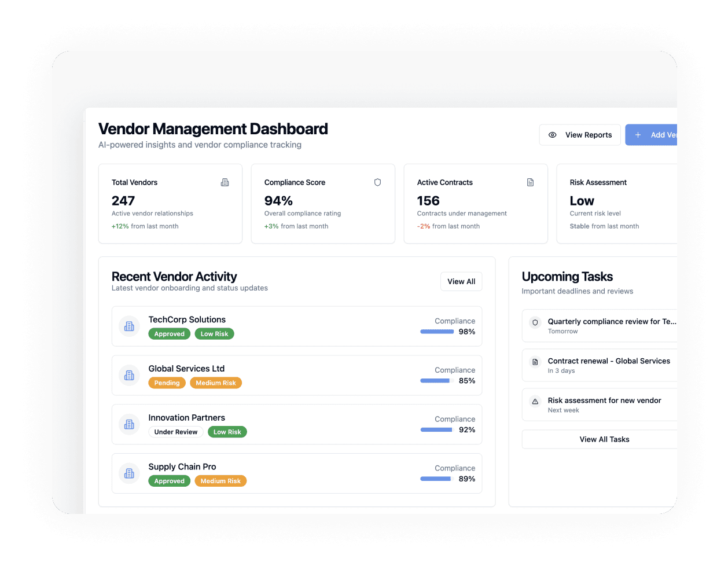Click the document icon in Active Contracts card

(x=530, y=182)
